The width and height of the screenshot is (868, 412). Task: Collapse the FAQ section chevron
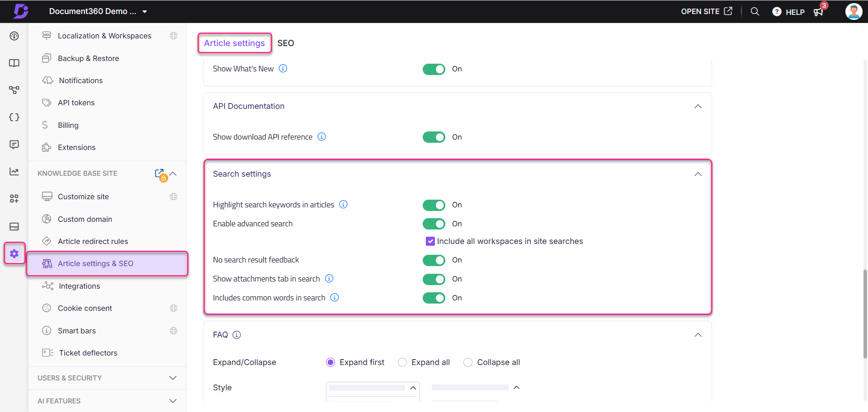pyautogui.click(x=698, y=335)
